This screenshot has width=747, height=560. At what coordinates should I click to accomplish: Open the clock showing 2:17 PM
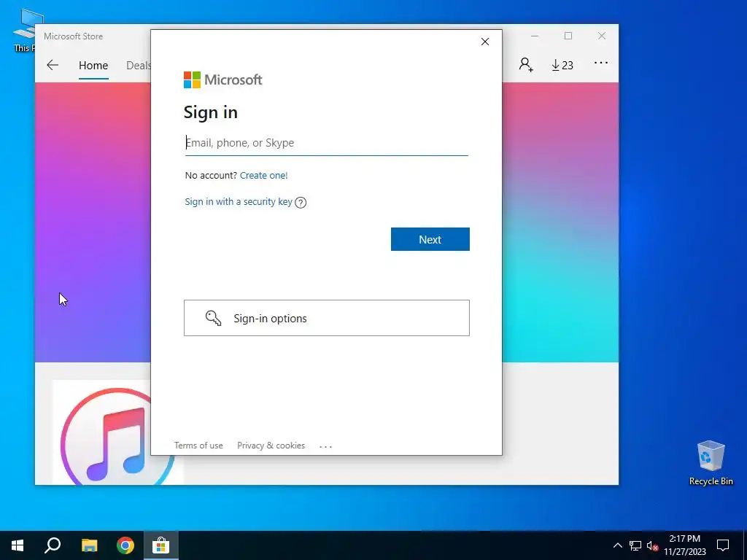[684, 545]
